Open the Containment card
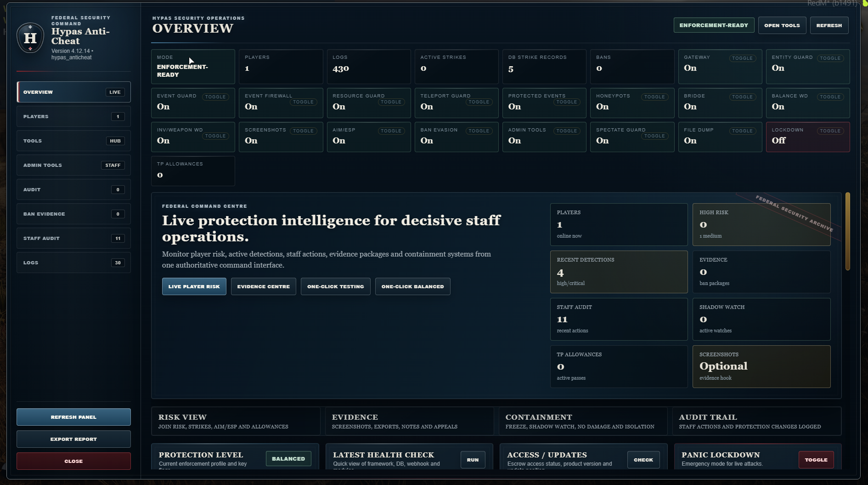Viewport: 868px width, 485px height. coord(583,421)
